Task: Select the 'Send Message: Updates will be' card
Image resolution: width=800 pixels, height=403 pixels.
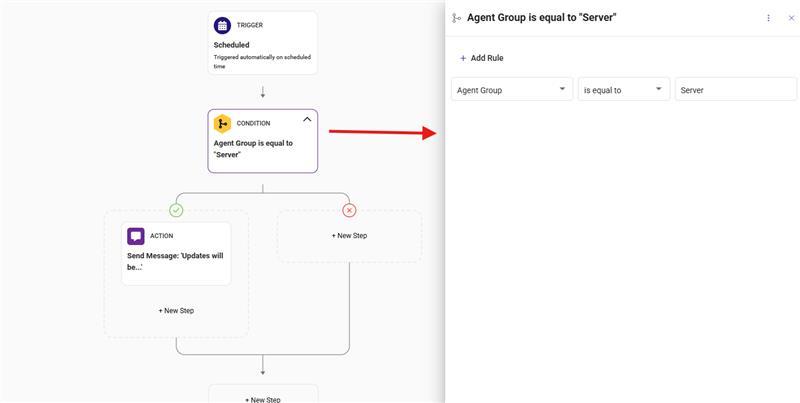Action: 176,261
